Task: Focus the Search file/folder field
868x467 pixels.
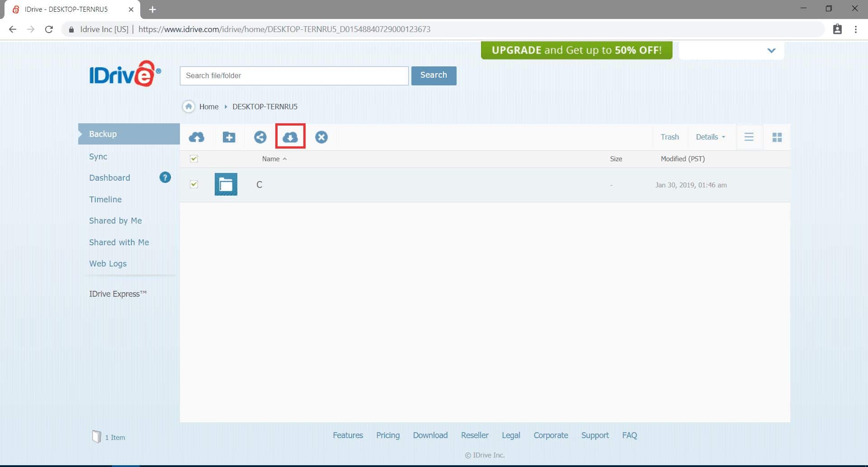Action: 294,75
